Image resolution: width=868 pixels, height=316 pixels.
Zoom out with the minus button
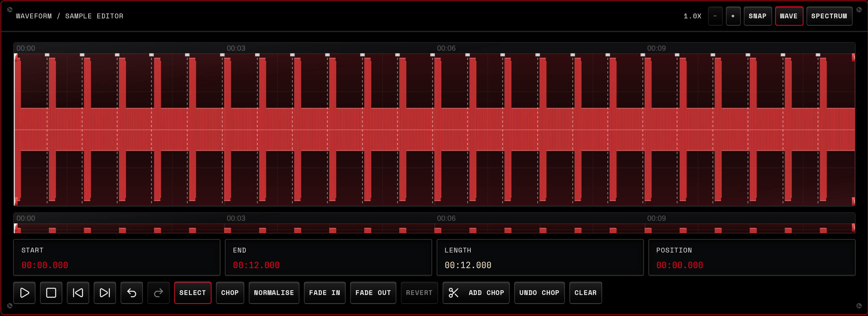715,16
